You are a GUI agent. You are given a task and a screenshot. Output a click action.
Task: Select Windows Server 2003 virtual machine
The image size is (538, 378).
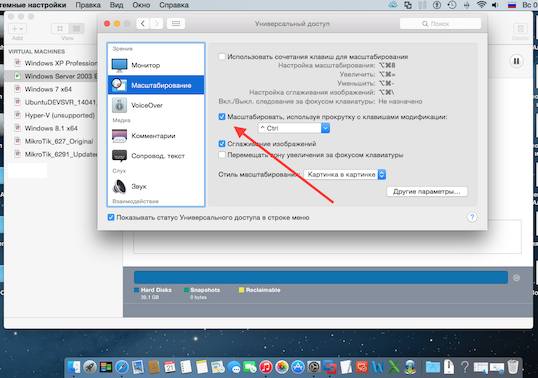[x=51, y=76]
